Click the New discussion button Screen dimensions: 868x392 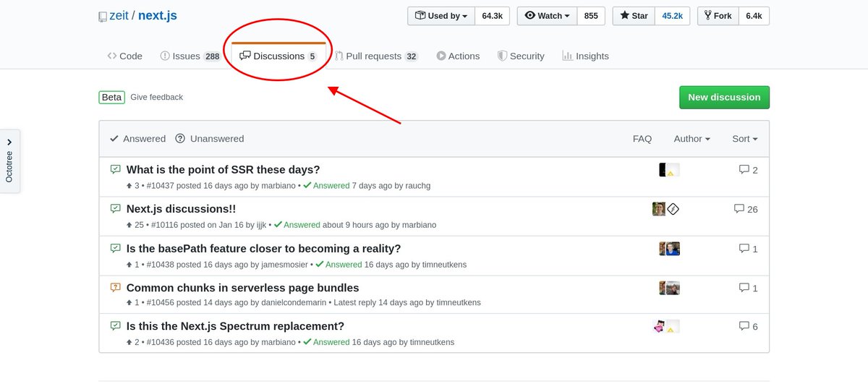pos(724,97)
